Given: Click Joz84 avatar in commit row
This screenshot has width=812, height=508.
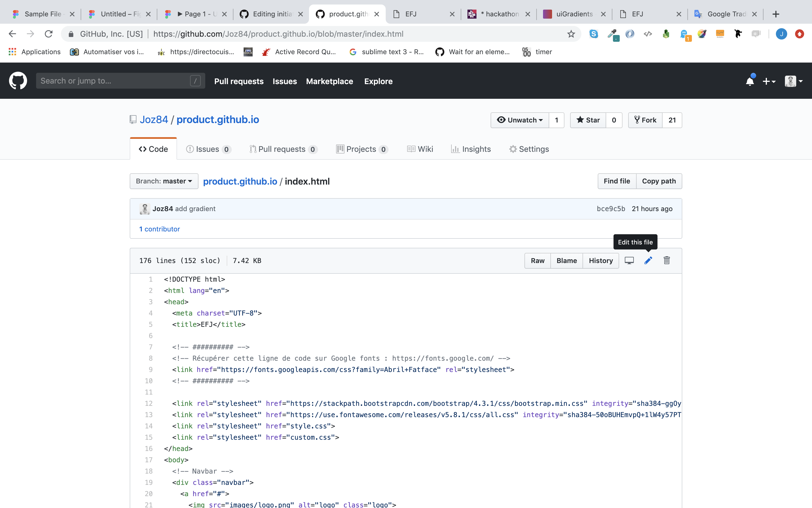Looking at the screenshot, I should coord(145,209).
